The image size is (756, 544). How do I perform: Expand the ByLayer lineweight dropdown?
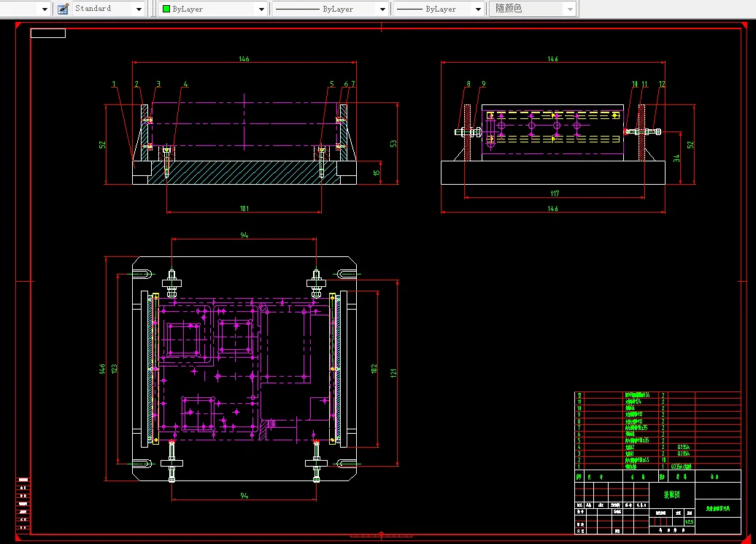coord(478,9)
